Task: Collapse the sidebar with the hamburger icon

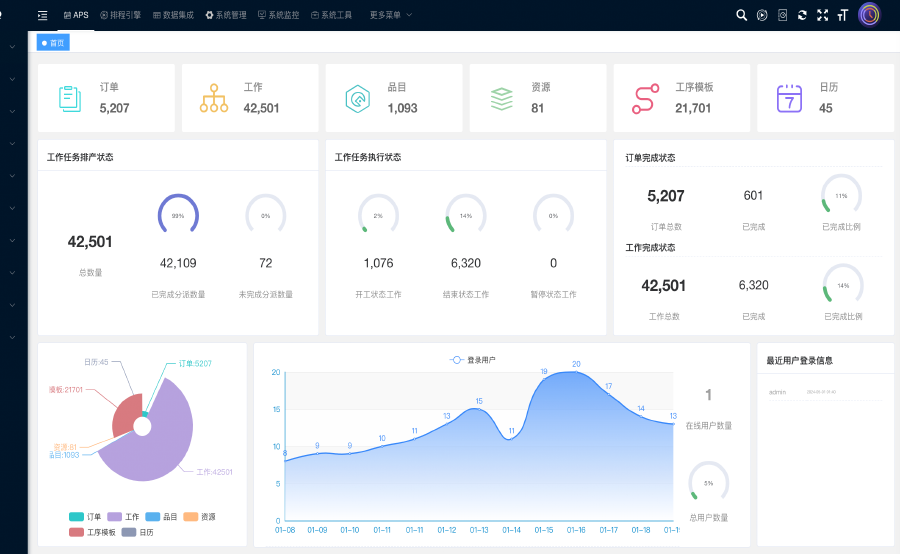Action: (43, 15)
